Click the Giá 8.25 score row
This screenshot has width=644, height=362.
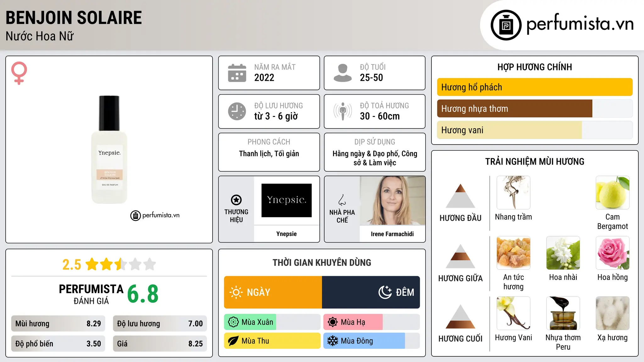(x=160, y=344)
